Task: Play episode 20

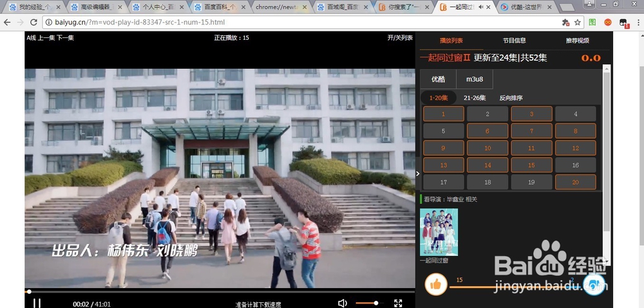Action: (575, 182)
